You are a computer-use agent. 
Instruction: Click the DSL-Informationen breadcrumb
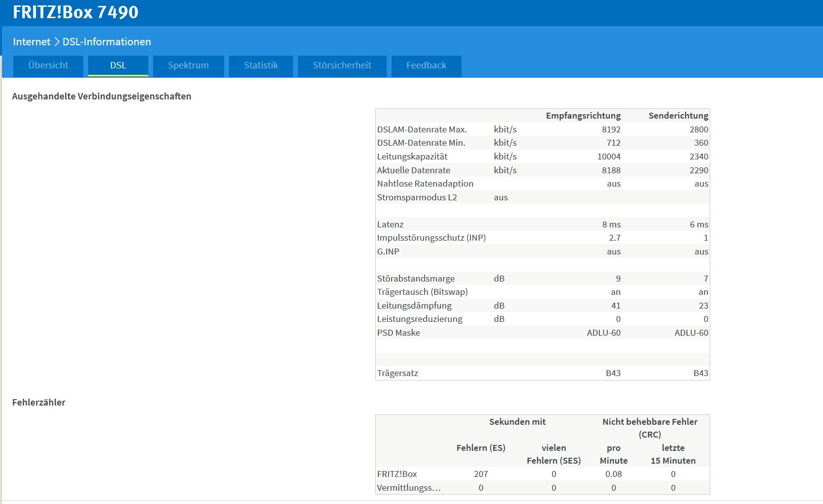pos(106,42)
